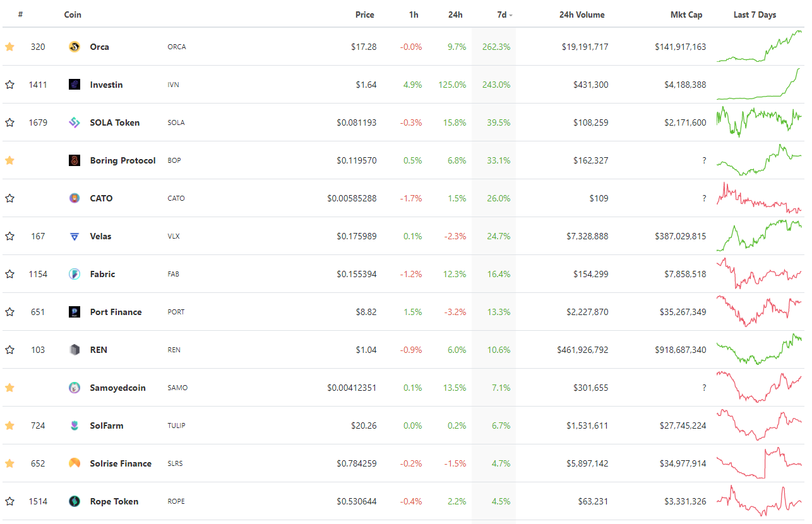Remove Boring Protocol star favorite
Viewport: 812px width, 524px height.
coord(9,160)
